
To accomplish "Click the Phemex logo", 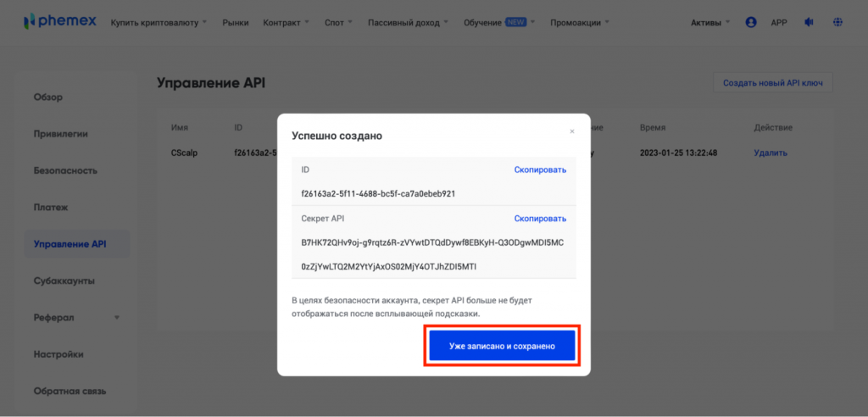I will click(x=60, y=22).
